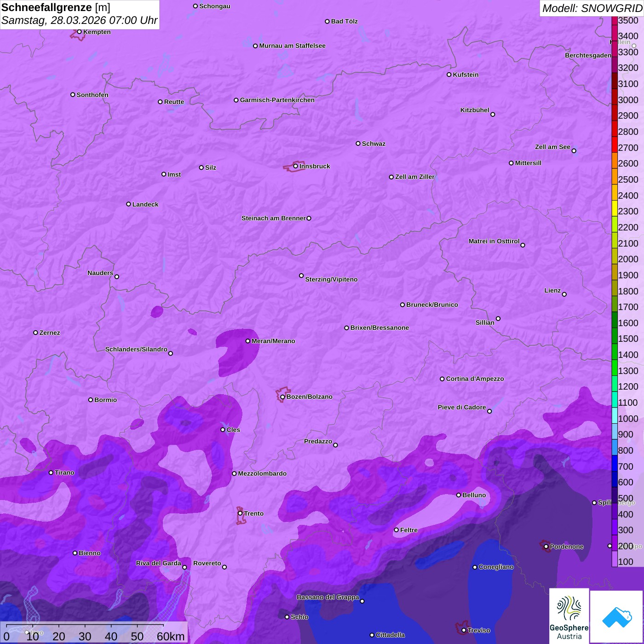Click the 3500 legend value
The height and width of the screenshot is (644, 644).
click(628, 20)
